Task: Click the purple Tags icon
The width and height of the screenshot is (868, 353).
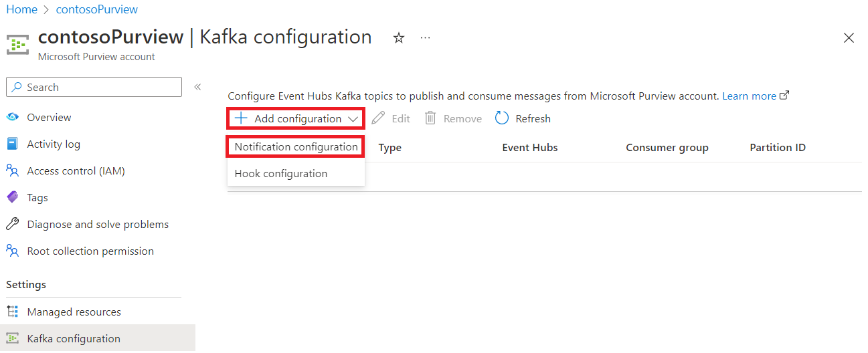Action: pyautogui.click(x=13, y=197)
